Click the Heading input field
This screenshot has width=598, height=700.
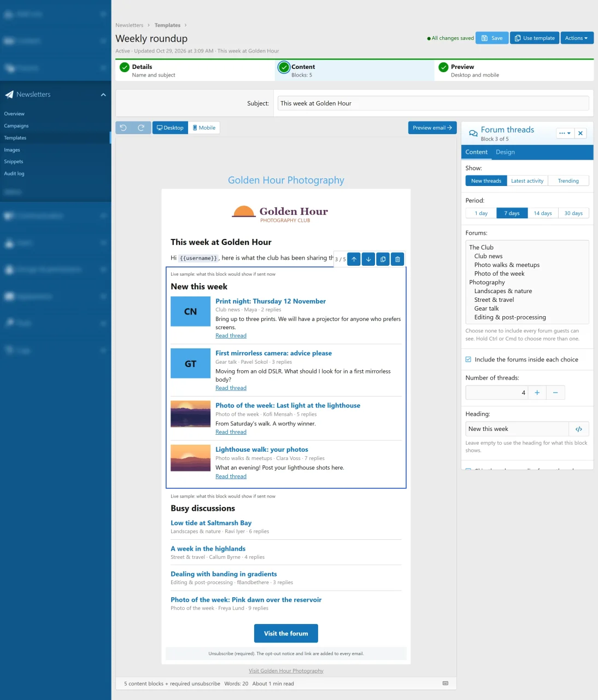(x=517, y=429)
